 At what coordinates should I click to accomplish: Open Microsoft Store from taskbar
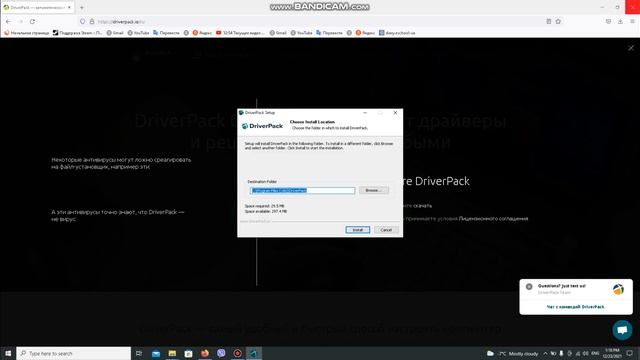(188, 353)
